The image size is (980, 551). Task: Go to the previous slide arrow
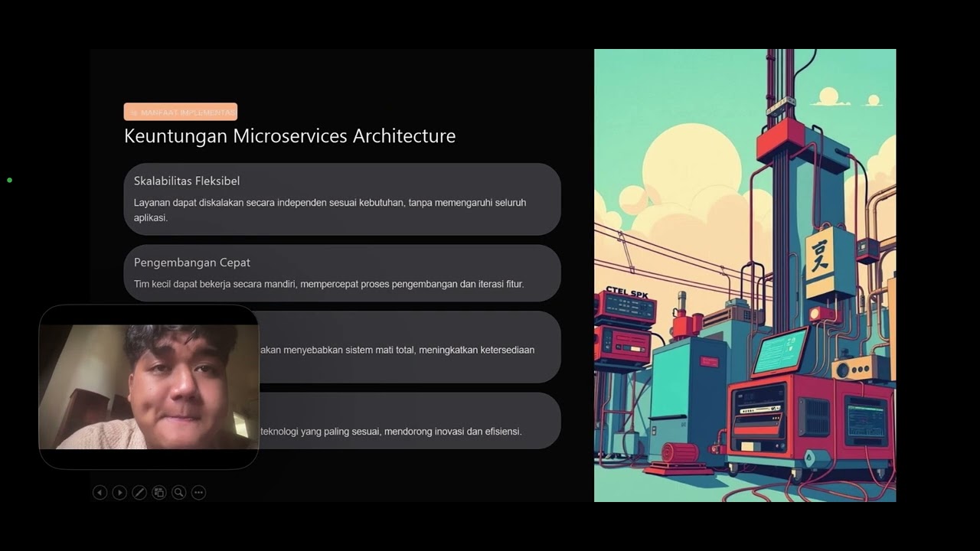pos(100,493)
